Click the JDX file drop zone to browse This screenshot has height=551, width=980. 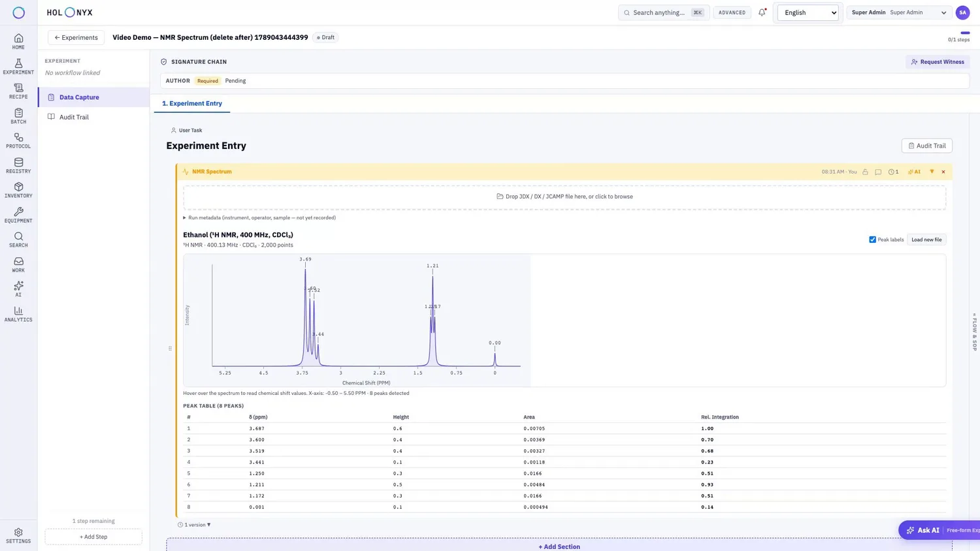(564, 197)
